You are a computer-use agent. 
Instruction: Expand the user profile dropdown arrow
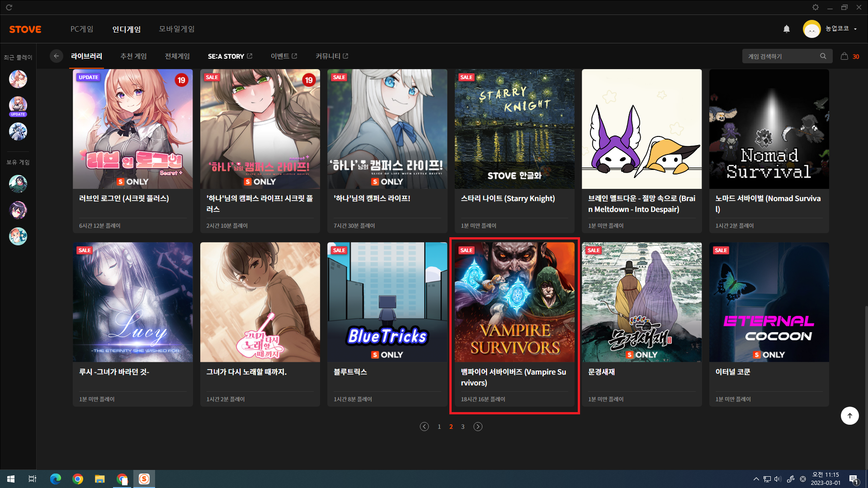click(855, 29)
